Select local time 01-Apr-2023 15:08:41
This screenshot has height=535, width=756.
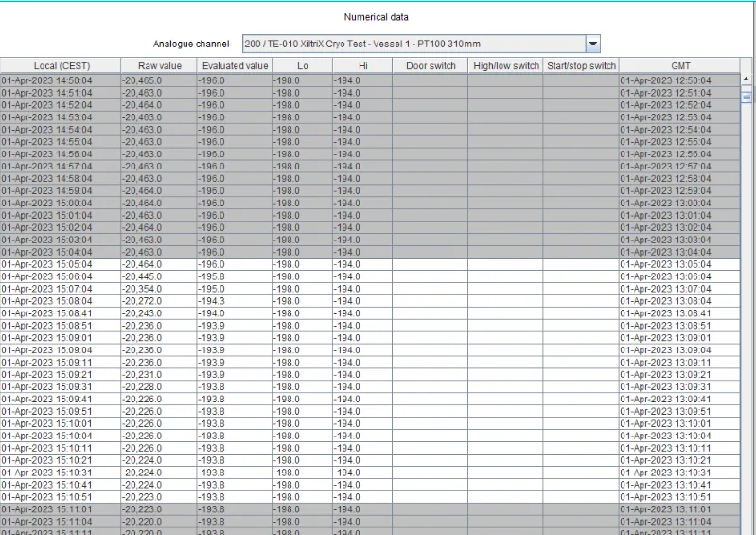(x=46, y=313)
